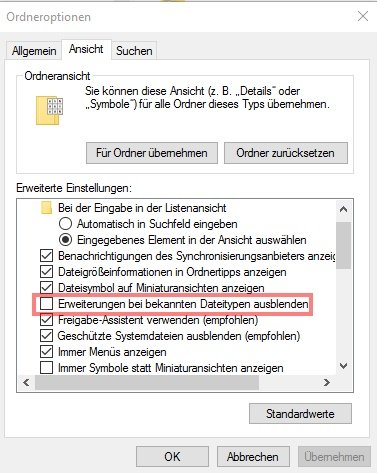Screen dimensions: 377x473
Task: Close the Ordneroptionen dialog
Action: pos(363,16)
